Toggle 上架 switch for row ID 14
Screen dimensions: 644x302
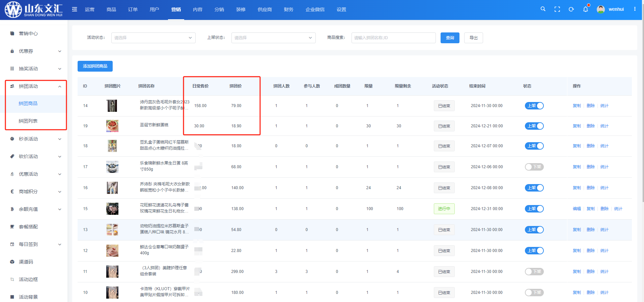coord(534,106)
